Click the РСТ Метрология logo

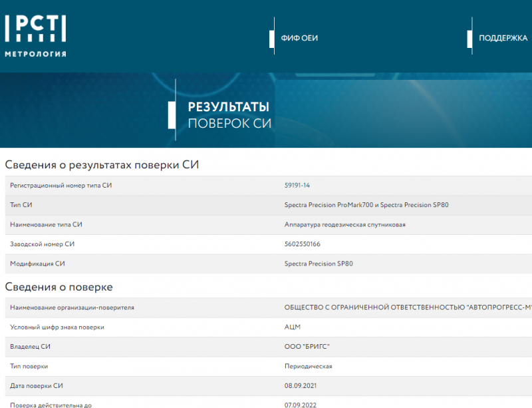point(36,36)
